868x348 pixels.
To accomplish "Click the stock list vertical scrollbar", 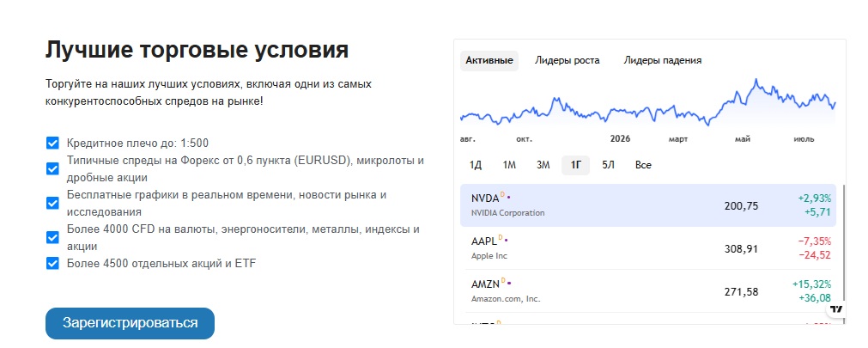I will pyautogui.click(x=843, y=244).
